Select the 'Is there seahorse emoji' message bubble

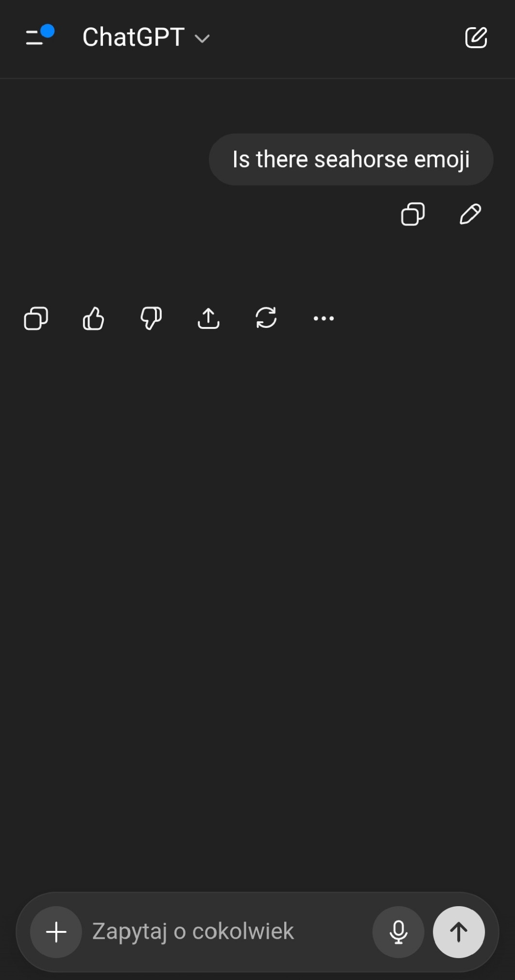[351, 159]
